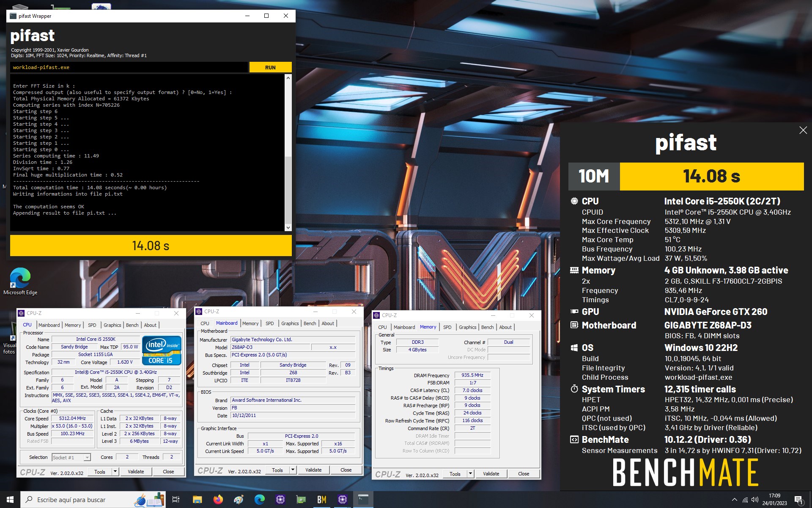Open the Graphics tab in the left CPU-Z window
Viewport: 812px width, 508px height.
click(x=112, y=325)
